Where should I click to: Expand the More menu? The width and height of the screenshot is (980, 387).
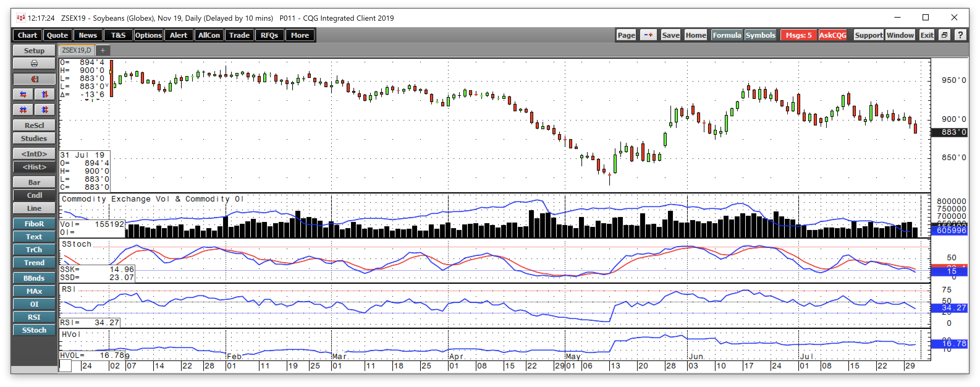300,35
